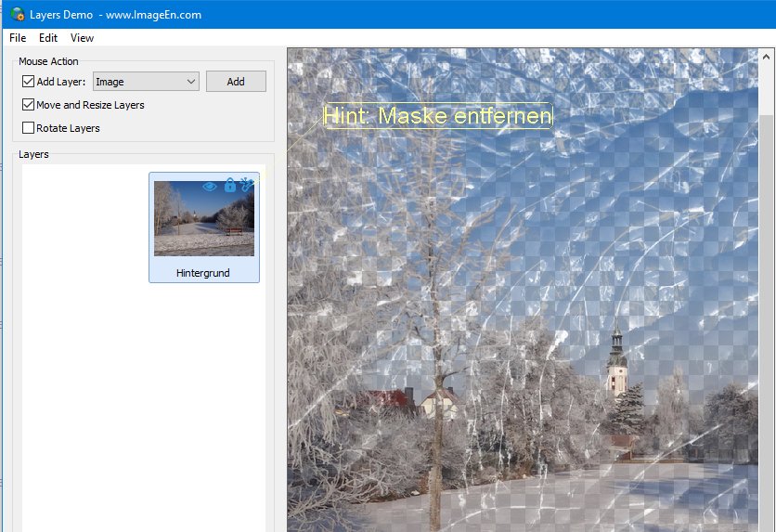
Task: Uncheck the Add Layer checkbox
Action: tap(28, 81)
